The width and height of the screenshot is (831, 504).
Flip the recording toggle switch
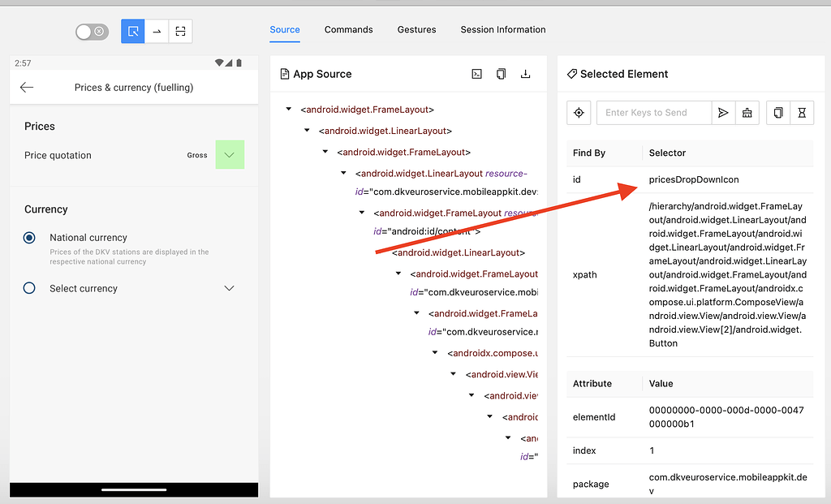click(92, 31)
